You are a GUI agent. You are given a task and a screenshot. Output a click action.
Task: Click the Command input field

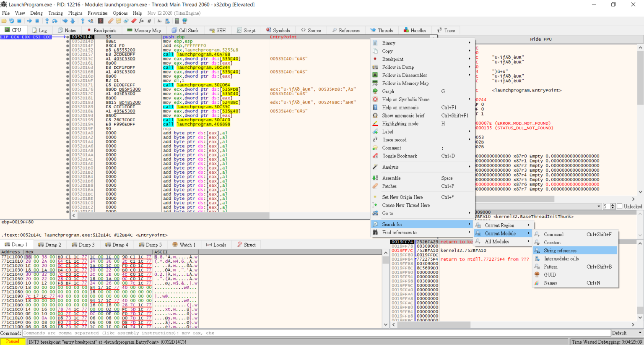click(316, 333)
